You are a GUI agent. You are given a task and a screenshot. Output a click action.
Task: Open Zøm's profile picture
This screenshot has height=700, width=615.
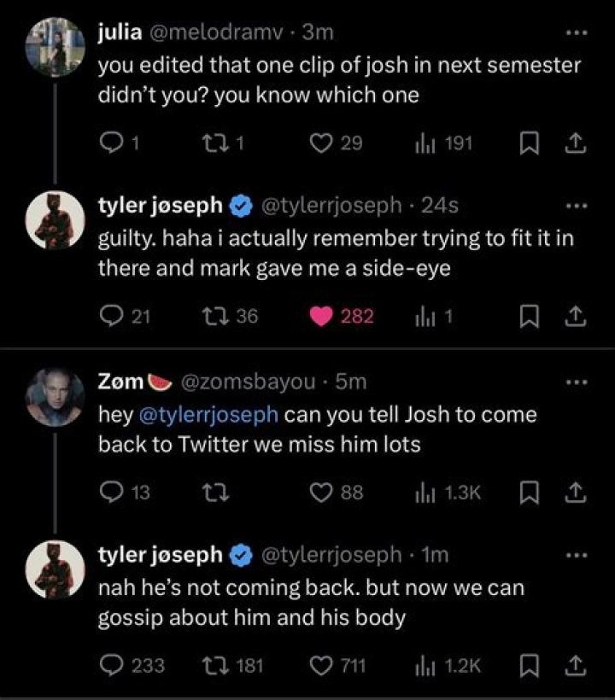click(x=55, y=399)
